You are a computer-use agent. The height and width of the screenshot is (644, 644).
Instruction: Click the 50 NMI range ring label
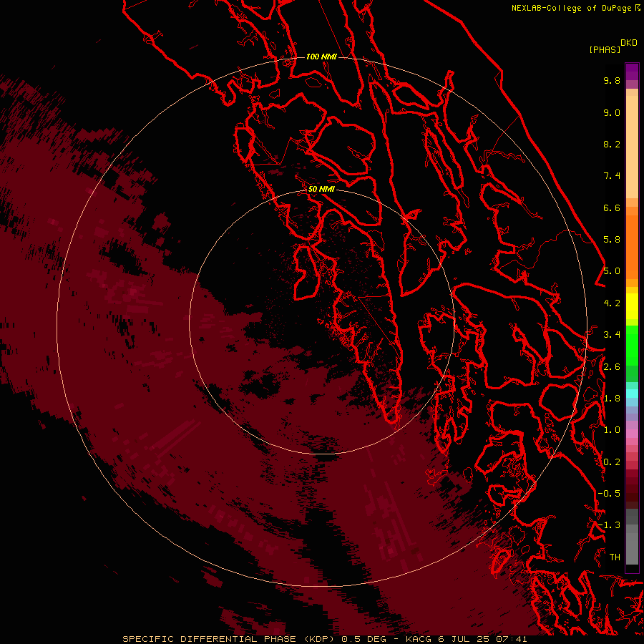(x=321, y=189)
